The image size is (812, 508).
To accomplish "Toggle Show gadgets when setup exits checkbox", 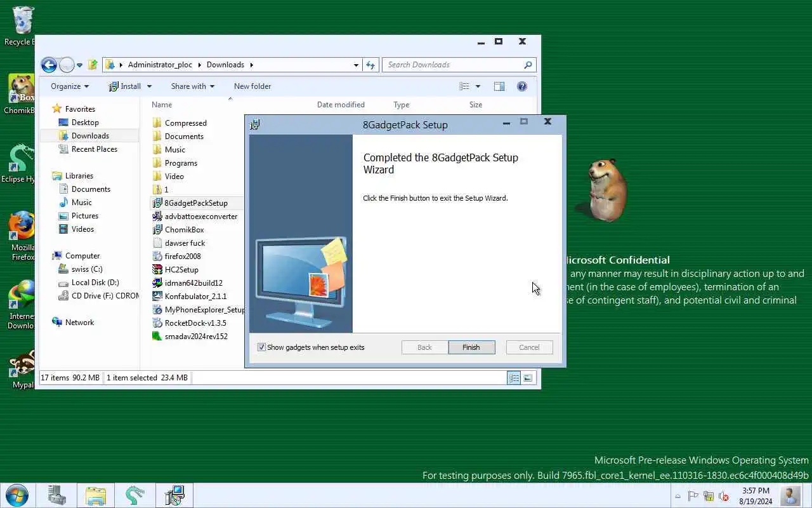I will pyautogui.click(x=261, y=347).
